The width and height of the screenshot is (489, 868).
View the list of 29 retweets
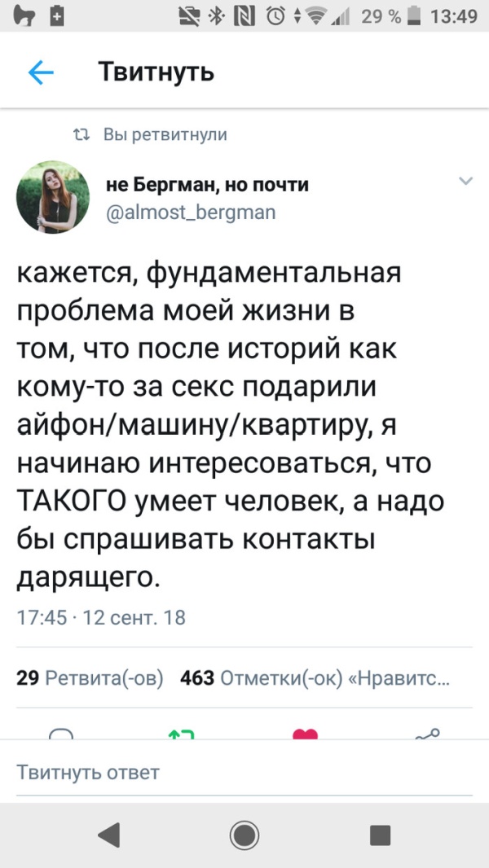[90, 678]
